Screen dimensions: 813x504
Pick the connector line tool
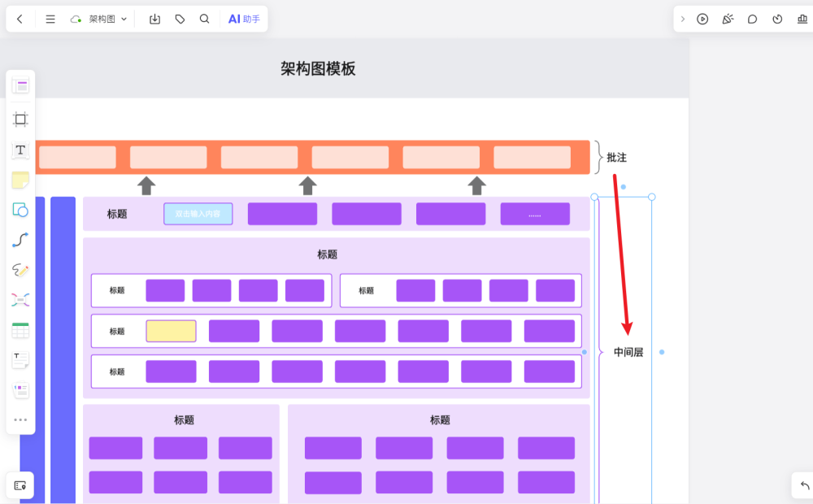20,239
